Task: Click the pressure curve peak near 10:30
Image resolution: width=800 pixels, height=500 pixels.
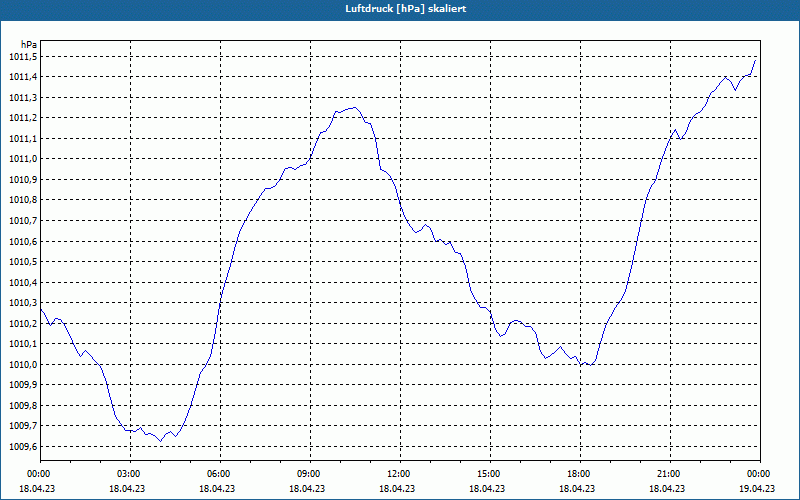Action: click(354, 108)
